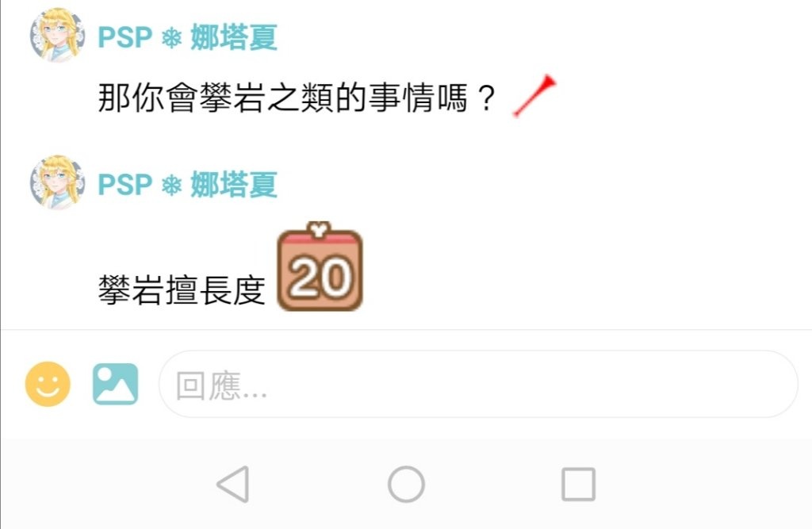The image size is (812, 529).
Task: Click the question mark ending the first message
Action: click(486, 98)
